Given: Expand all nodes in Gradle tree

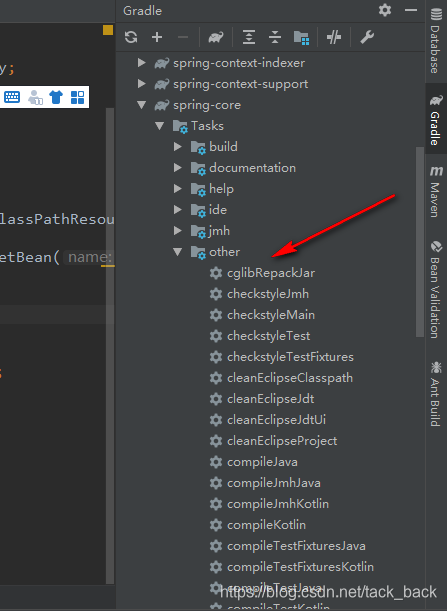Looking at the screenshot, I should [249, 37].
